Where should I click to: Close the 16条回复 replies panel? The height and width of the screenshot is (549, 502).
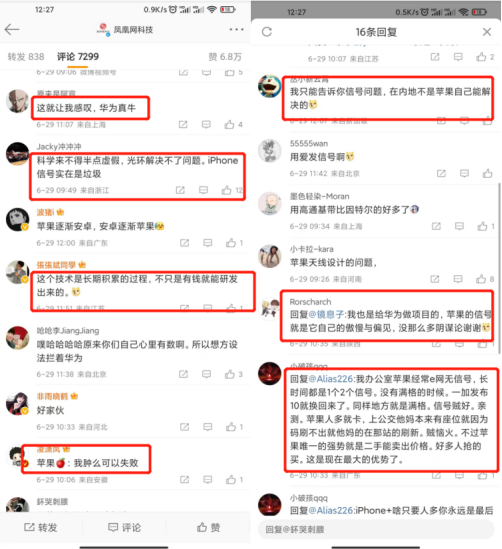point(487,32)
